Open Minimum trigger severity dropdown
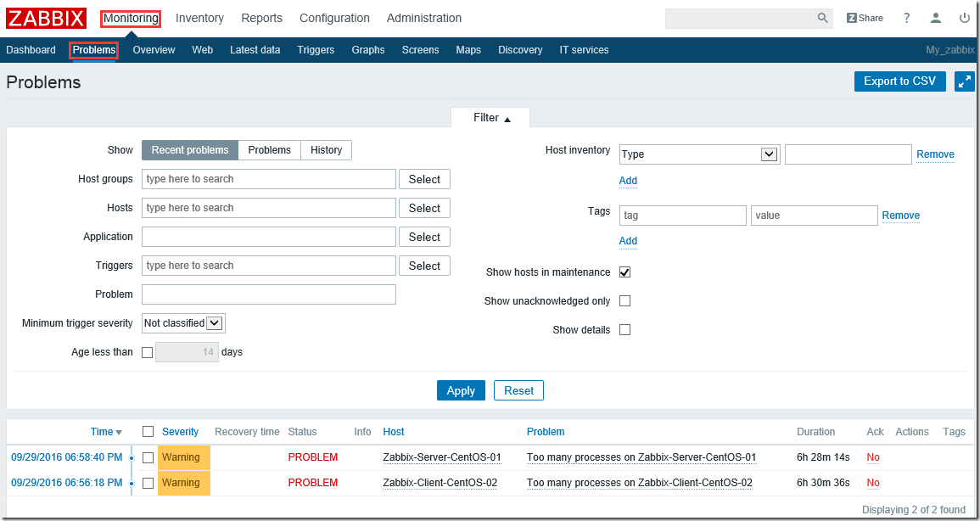Viewport: 980px width, 521px height. [183, 323]
